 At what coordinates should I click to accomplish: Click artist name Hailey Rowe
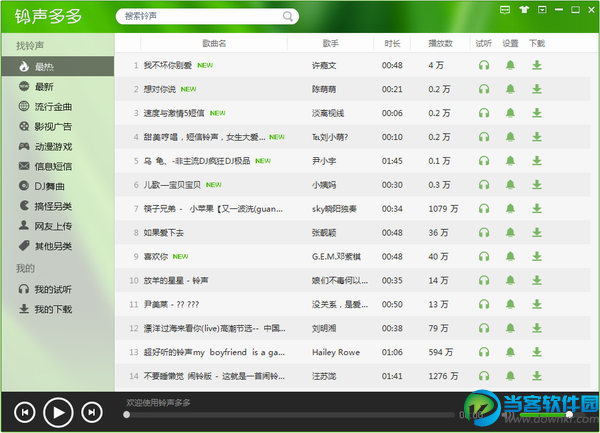[x=336, y=352]
